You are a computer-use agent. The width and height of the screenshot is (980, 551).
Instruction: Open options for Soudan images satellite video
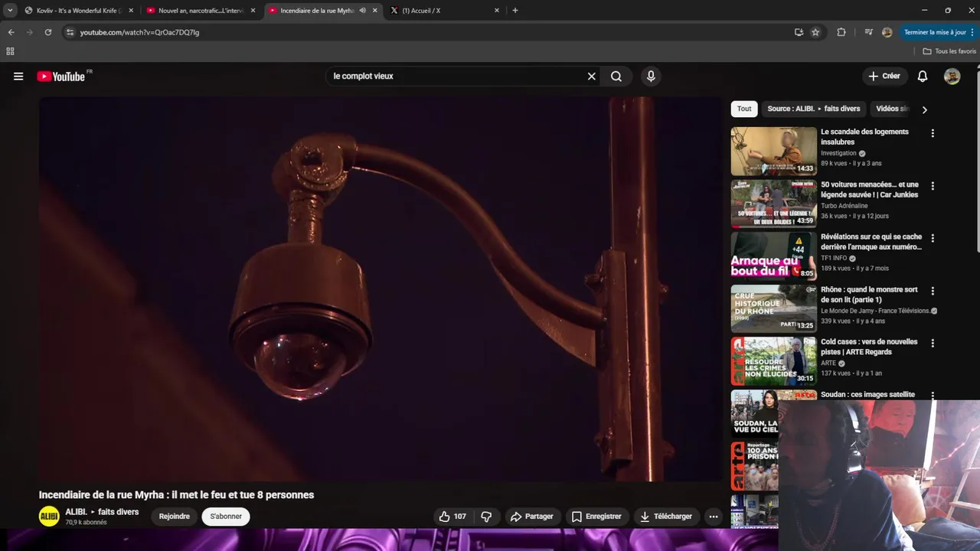tap(933, 396)
